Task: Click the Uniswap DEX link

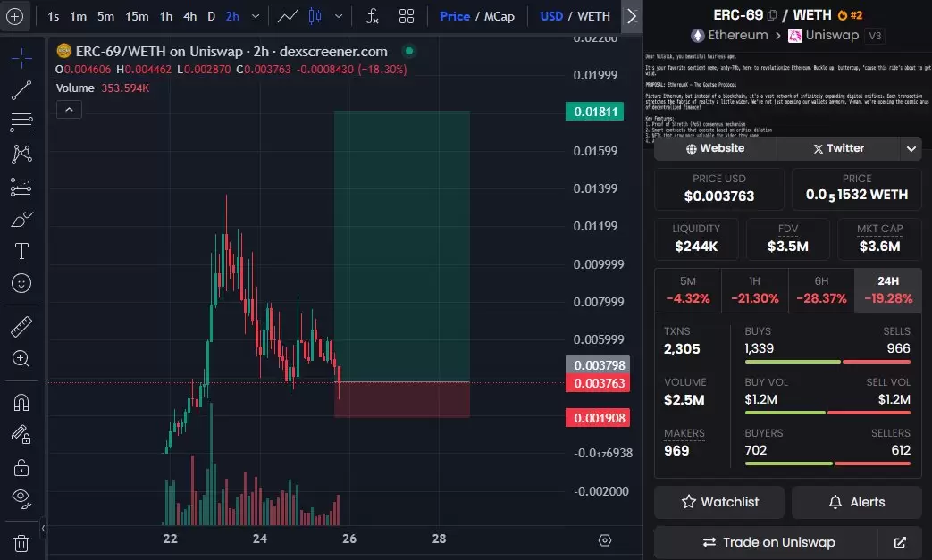Action: [x=824, y=36]
